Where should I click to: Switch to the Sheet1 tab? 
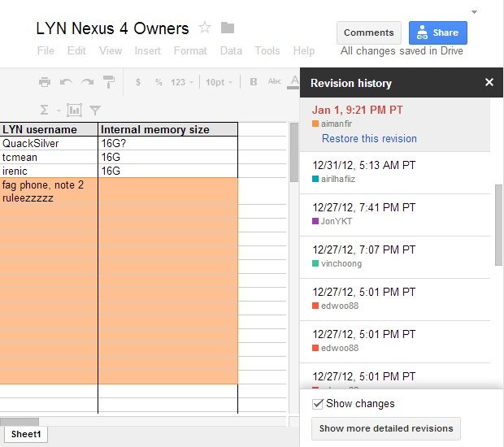coord(26,435)
